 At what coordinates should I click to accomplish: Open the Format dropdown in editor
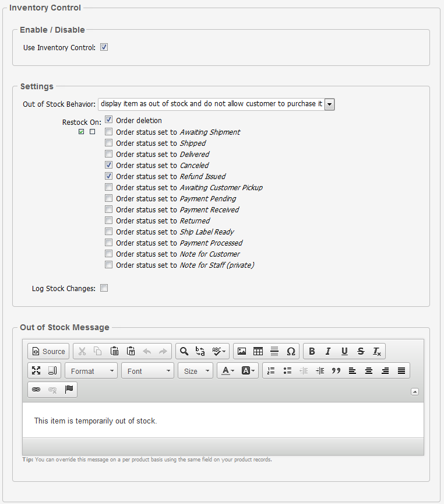91,371
